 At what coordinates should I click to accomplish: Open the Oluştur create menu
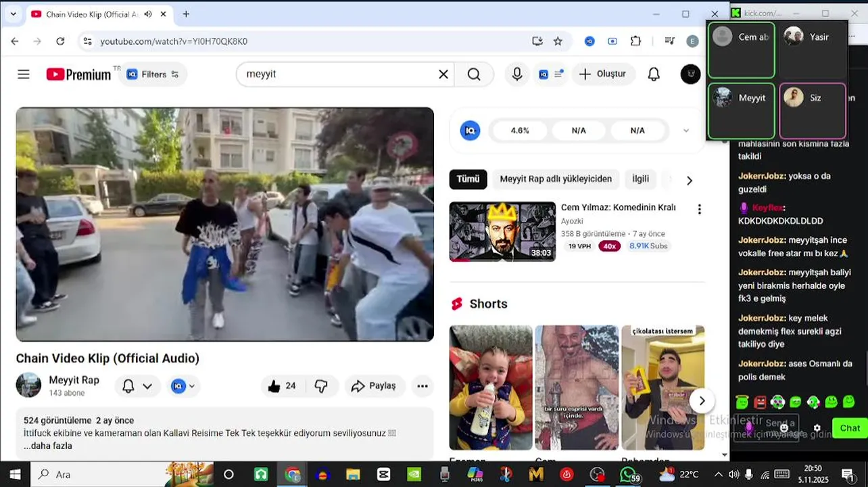pos(603,74)
